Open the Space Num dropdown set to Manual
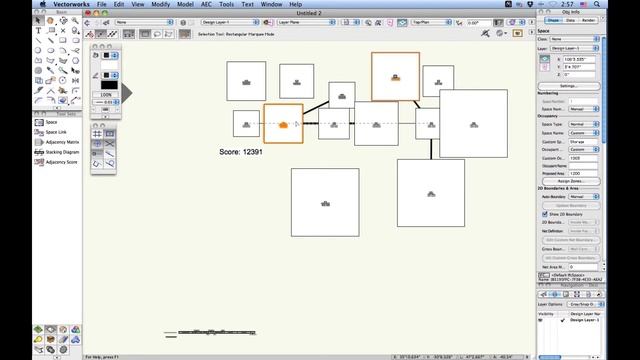Viewport: 640px width, 360px height. (x=584, y=109)
